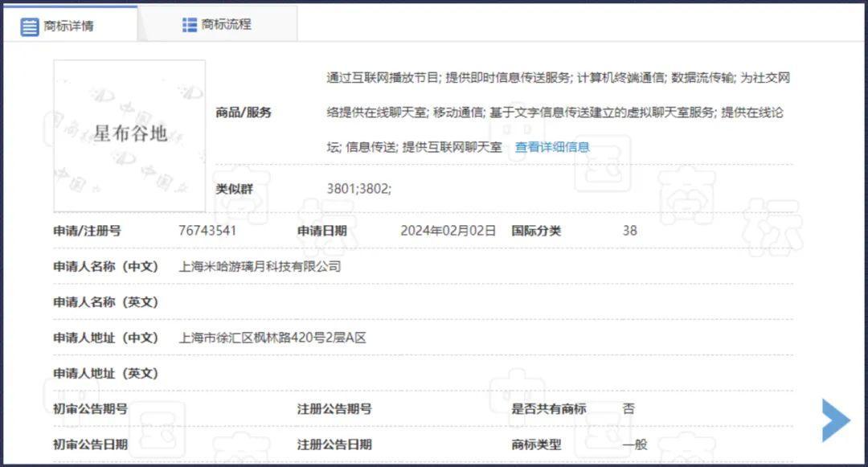The image size is (868, 467).
Task: Click the similar group value 3801;3802;
Action: click(358, 188)
